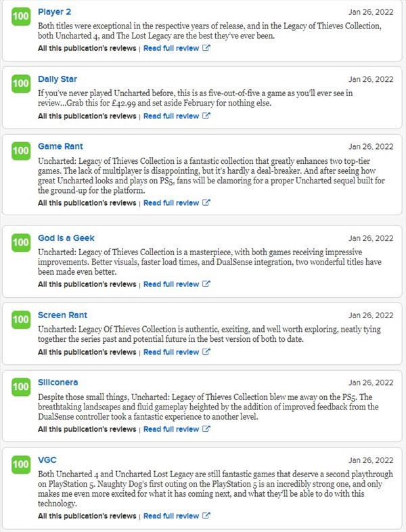Read full review from VGC
Screen dimensions: 406x532
point(171,516)
